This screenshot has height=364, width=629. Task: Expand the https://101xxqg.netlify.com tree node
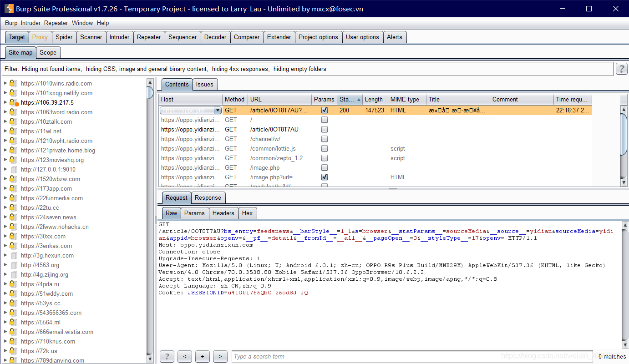pos(5,93)
